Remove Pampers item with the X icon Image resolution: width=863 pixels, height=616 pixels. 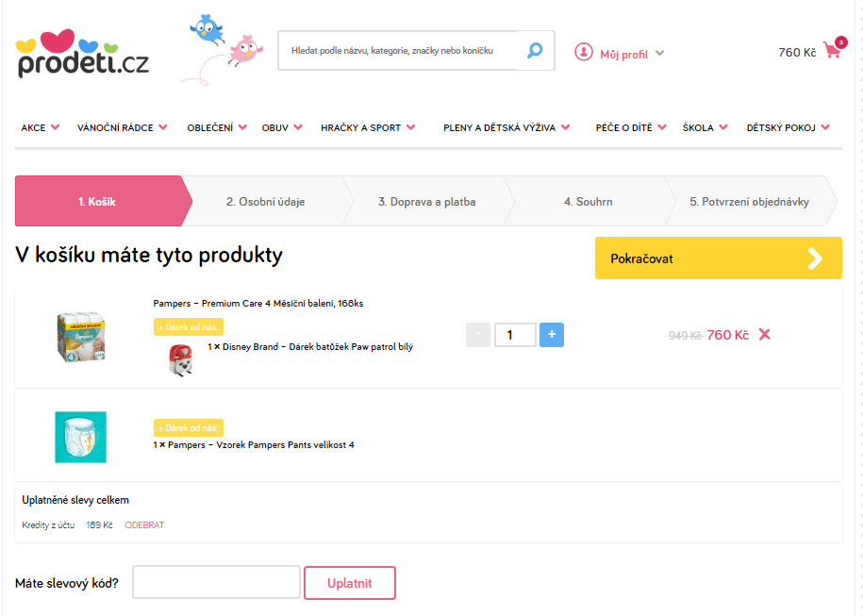pyautogui.click(x=765, y=335)
